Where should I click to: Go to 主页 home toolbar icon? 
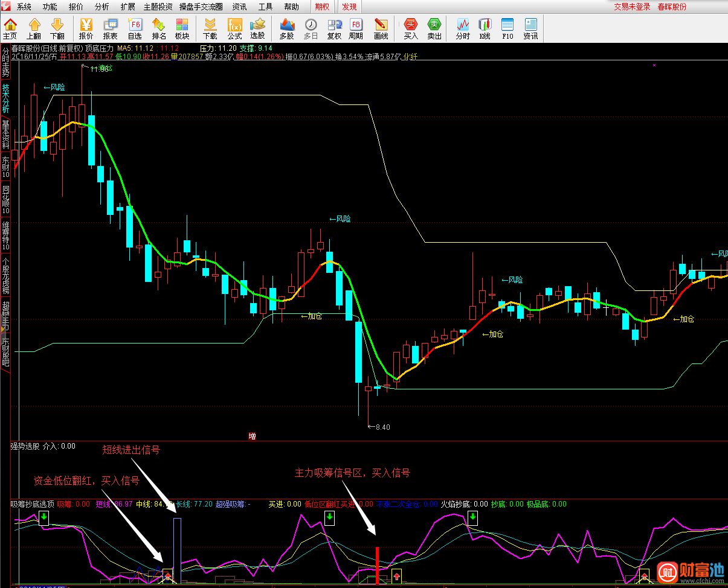[x=10, y=28]
